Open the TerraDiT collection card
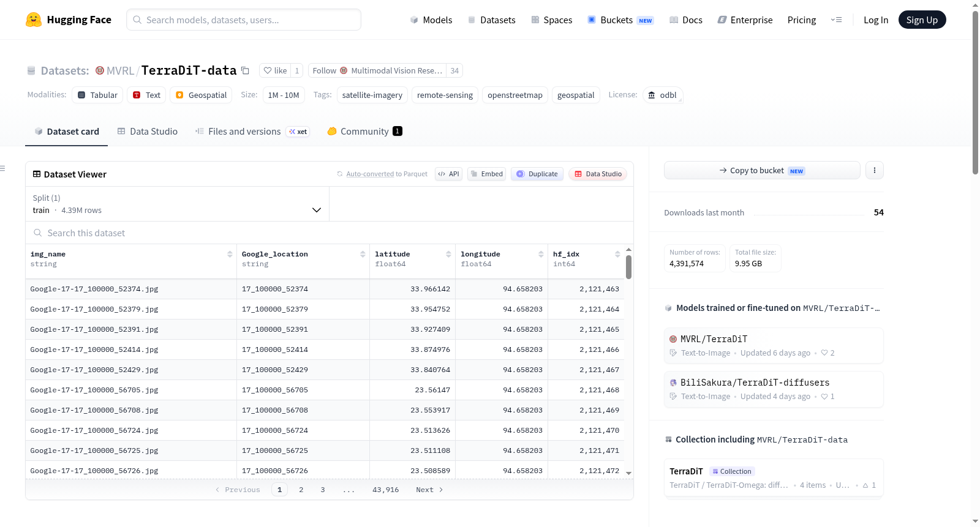The height and width of the screenshot is (527, 980). [774, 478]
